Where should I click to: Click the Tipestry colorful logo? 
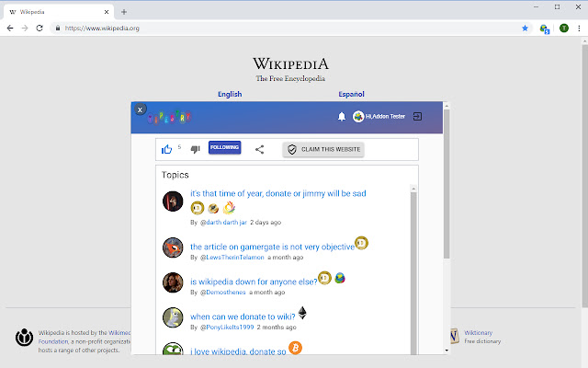pos(169,117)
